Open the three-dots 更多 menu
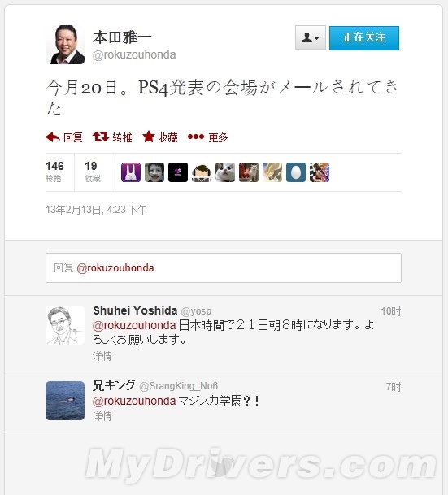The height and width of the screenshot is (495, 448). 196,137
